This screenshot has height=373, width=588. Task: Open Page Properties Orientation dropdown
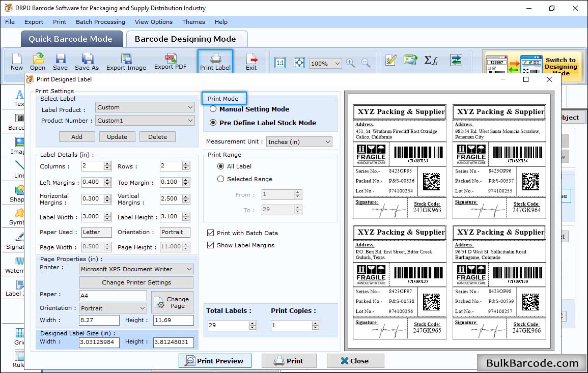(x=113, y=308)
